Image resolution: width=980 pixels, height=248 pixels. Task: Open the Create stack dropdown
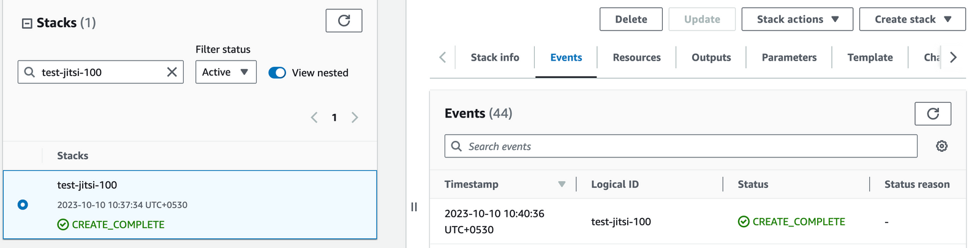(x=913, y=19)
